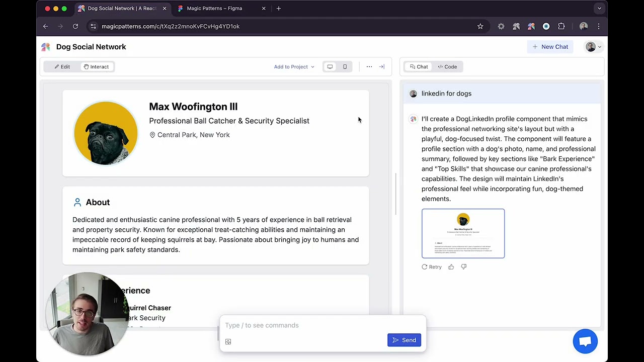Viewport: 644px width, 362px height.
Task: Click the Magic Patterns logo icon
Action: tap(46, 47)
